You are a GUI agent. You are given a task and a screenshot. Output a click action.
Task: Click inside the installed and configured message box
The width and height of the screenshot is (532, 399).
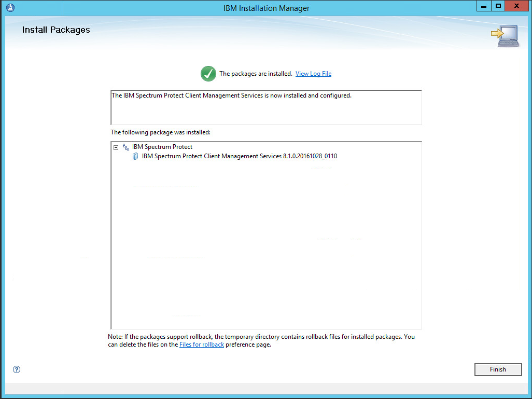[x=265, y=110]
